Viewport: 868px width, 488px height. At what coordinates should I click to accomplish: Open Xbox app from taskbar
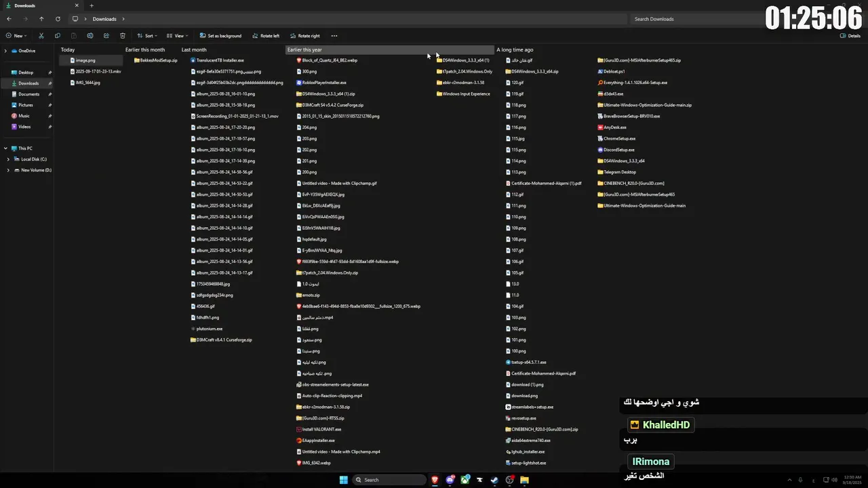[465, 480]
